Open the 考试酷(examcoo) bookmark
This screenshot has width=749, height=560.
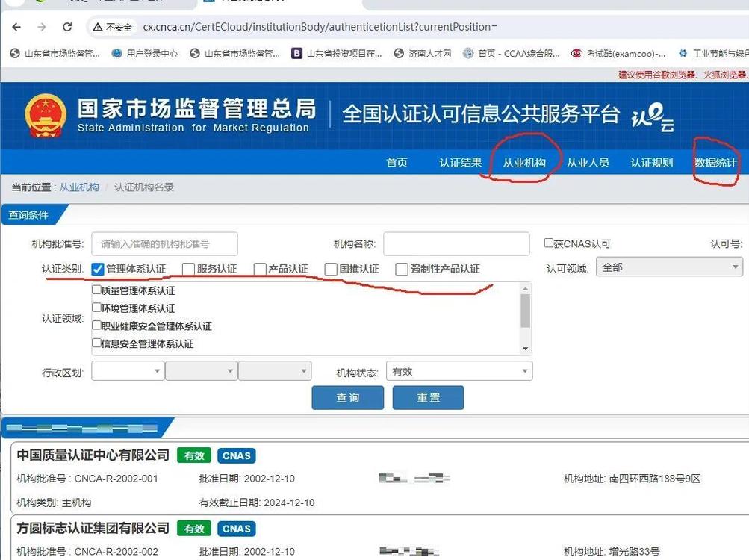click(618, 54)
